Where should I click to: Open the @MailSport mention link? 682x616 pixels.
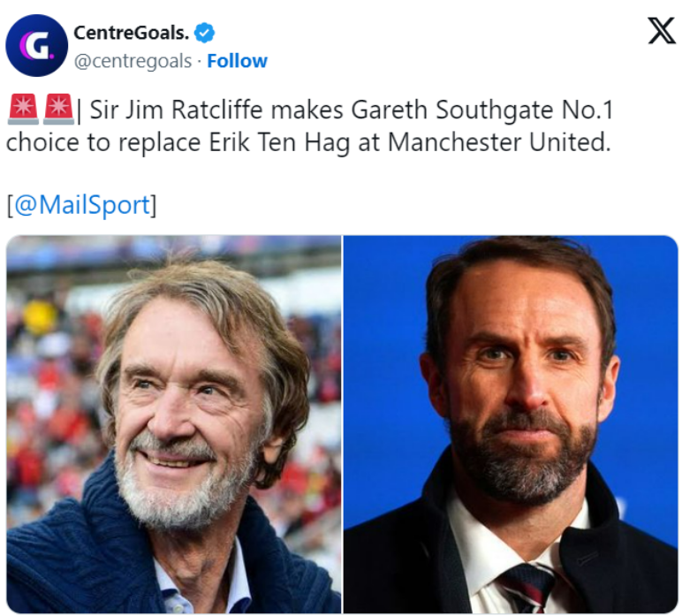click(81, 205)
